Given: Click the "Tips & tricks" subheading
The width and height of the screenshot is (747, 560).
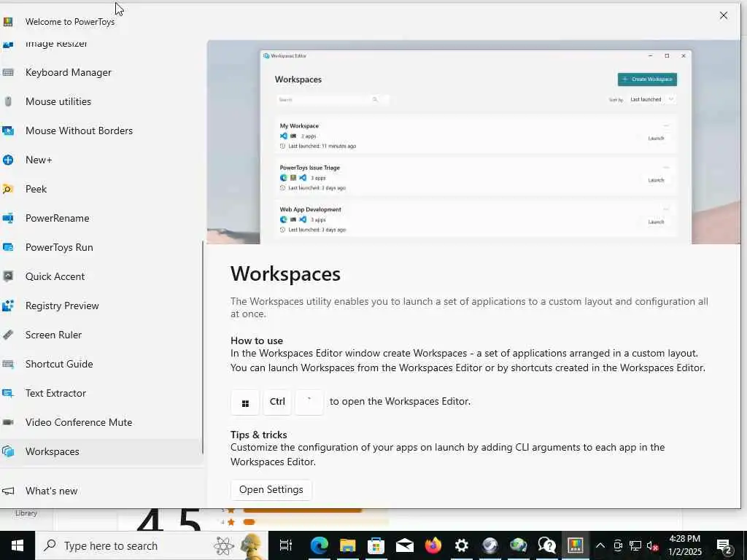Looking at the screenshot, I should tap(259, 435).
